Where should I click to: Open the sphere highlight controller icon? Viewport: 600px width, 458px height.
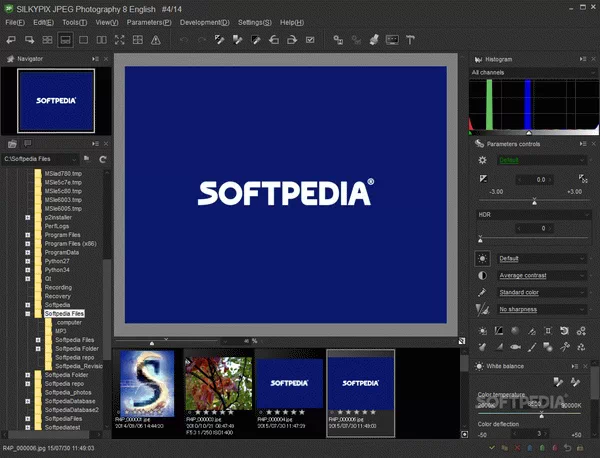515,331
